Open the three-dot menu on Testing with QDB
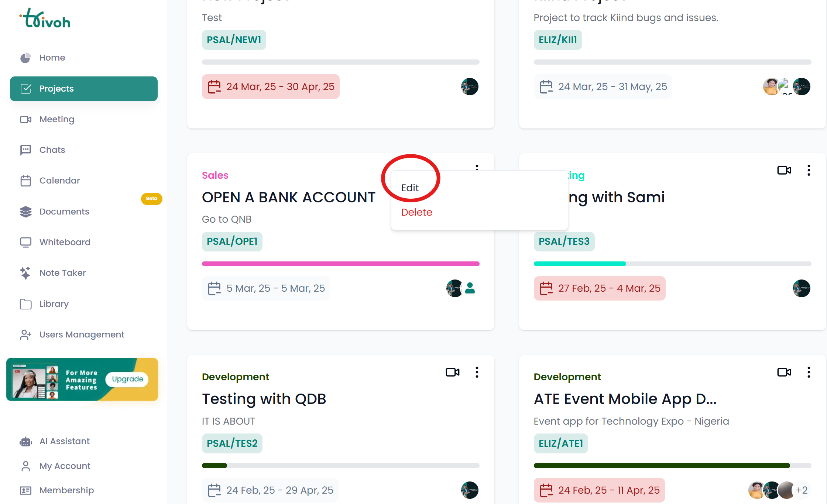This screenshot has width=827, height=504. [477, 372]
